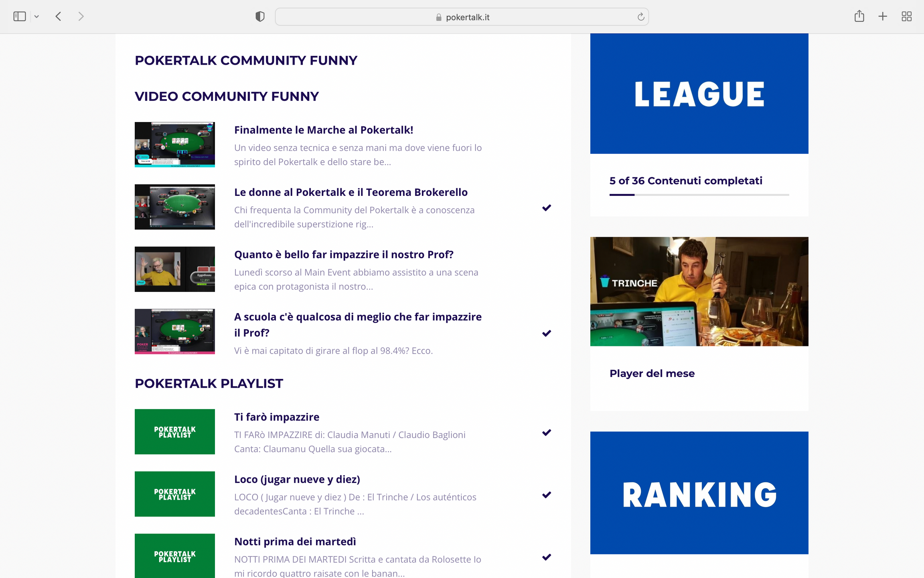
Task: Go forward to next page
Action: [81, 16]
